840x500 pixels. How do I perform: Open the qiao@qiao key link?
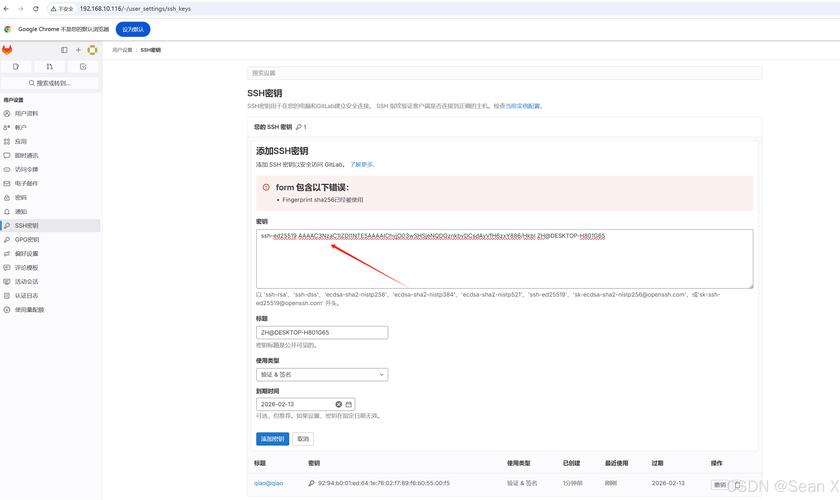(268, 483)
